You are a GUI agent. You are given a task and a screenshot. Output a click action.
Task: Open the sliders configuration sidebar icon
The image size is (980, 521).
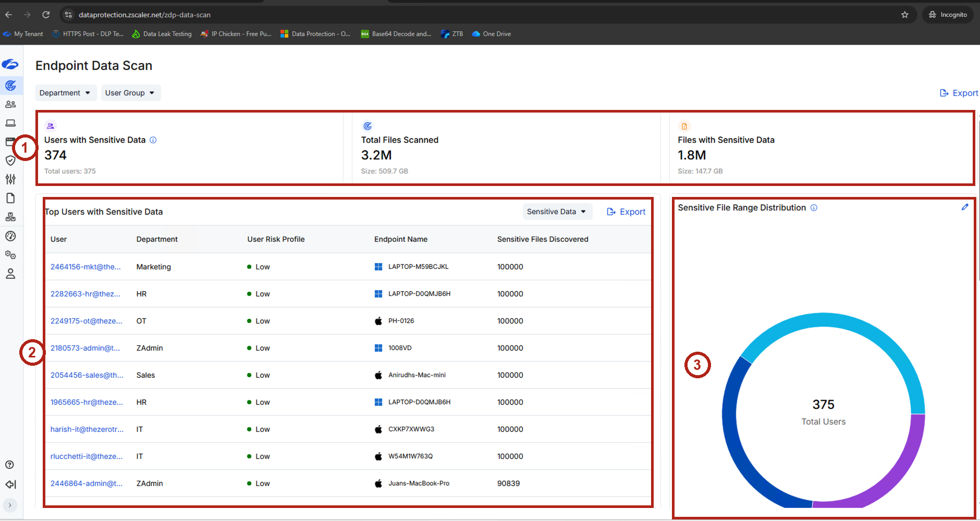tap(10, 179)
